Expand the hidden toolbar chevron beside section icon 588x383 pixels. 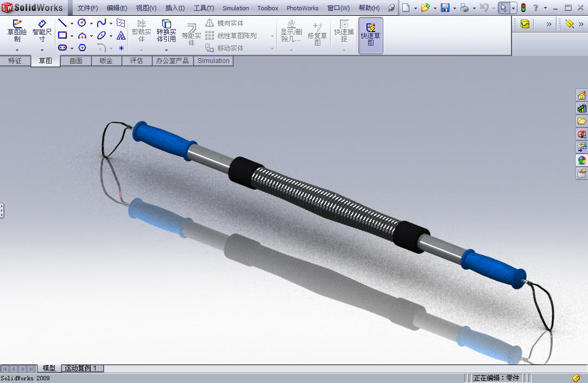click(548, 24)
